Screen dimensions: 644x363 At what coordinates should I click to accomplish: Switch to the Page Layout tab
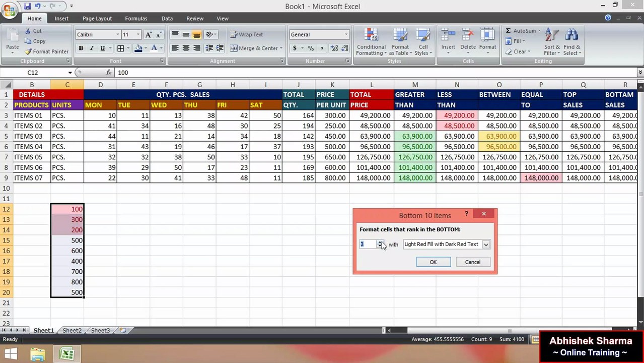pos(97,19)
